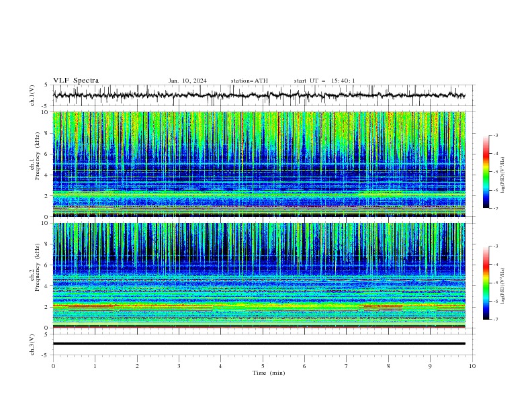Click the "-4" tick on ch.2 colorbar

coord(495,265)
